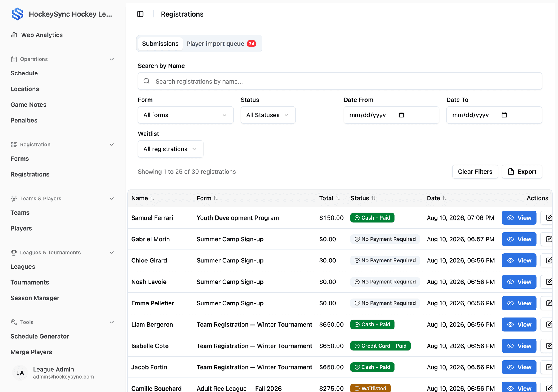Image resolution: width=558 pixels, height=392 pixels.
Task: Open the All forms dropdown
Action: (x=185, y=115)
